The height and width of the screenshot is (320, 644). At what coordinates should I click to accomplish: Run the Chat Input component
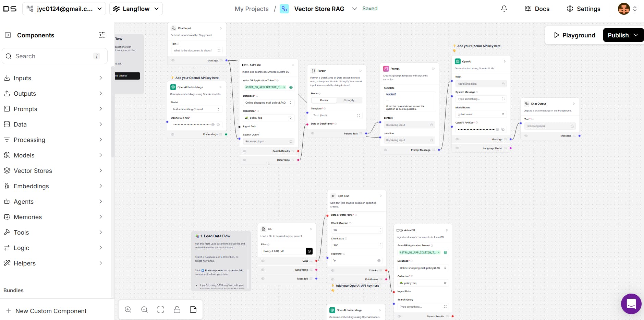click(221, 28)
